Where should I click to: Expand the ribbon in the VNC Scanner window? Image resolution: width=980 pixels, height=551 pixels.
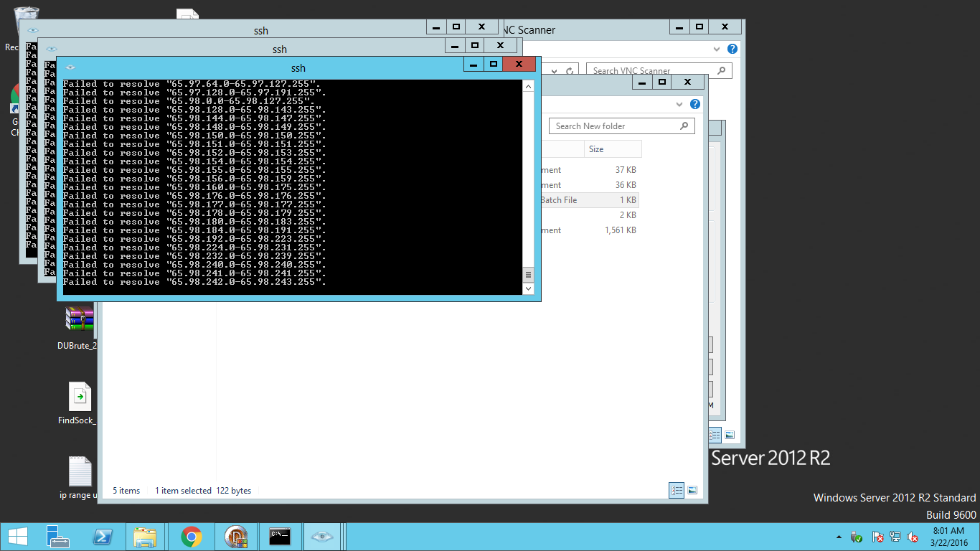pyautogui.click(x=717, y=49)
